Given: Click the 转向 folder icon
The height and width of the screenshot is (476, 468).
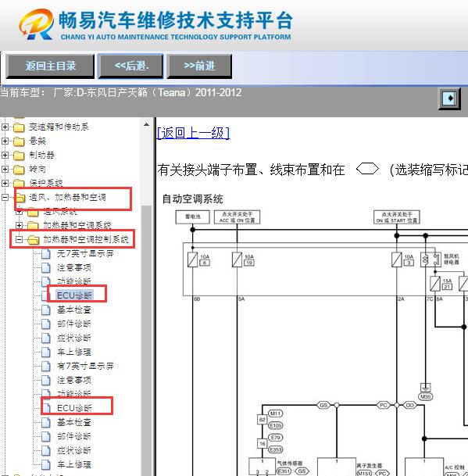Looking at the screenshot, I should pyautogui.click(x=19, y=169).
